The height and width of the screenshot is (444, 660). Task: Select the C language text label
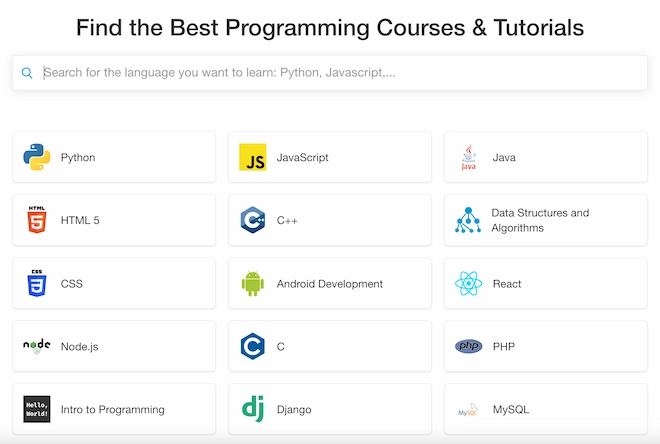coord(281,346)
